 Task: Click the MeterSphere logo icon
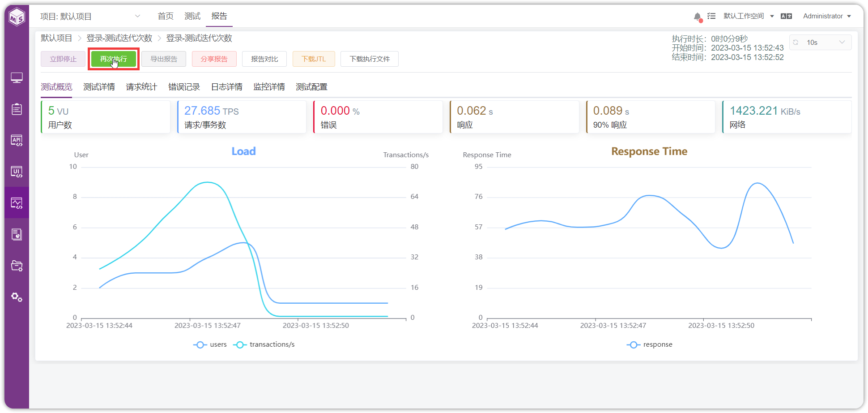[17, 17]
